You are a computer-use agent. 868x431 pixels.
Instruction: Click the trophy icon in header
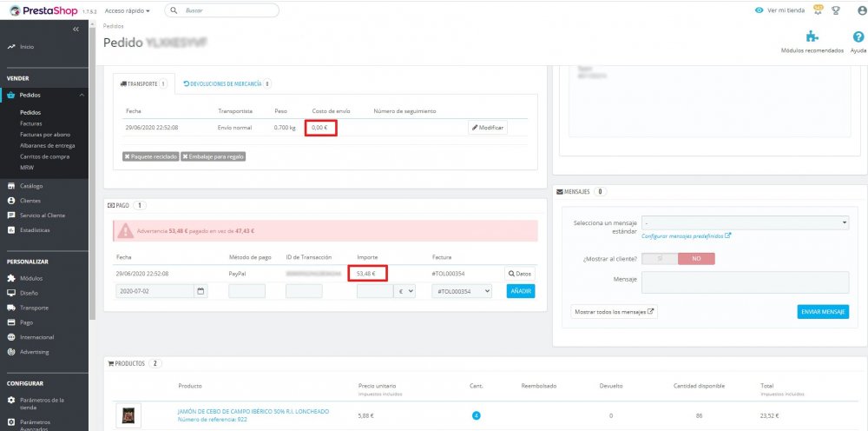[836, 10]
